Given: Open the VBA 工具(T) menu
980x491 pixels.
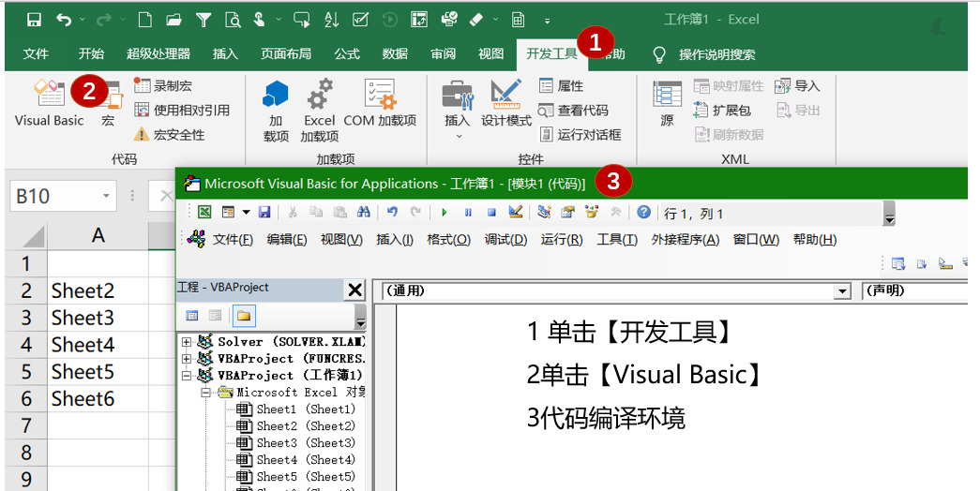Looking at the screenshot, I should pyautogui.click(x=617, y=240).
